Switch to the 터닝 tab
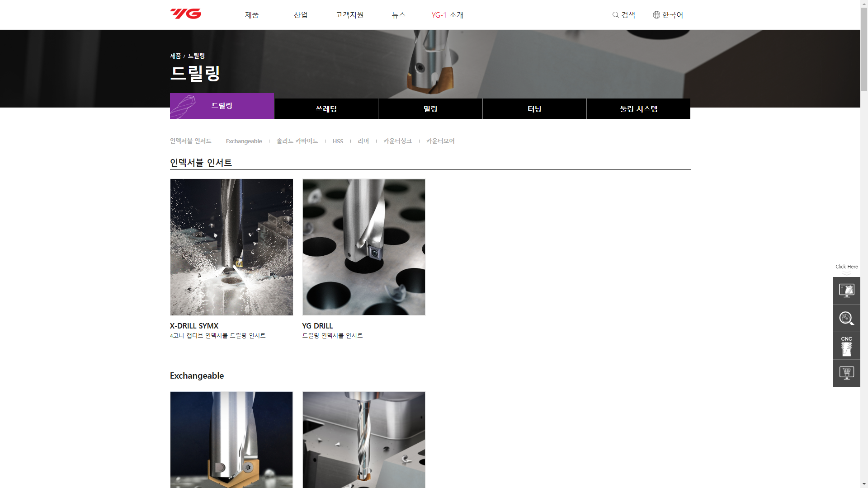This screenshot has height=488, width=868. tap(534, 109)
